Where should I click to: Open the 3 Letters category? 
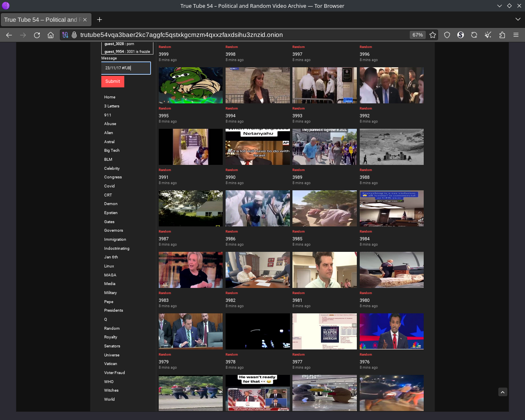pyautogui.click(x=112, y=106)
